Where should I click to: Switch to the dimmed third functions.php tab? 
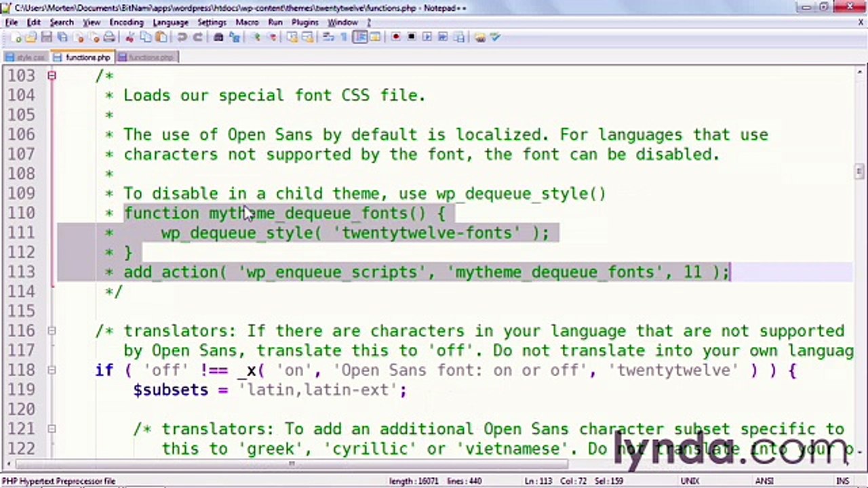[x=146, y=58]
